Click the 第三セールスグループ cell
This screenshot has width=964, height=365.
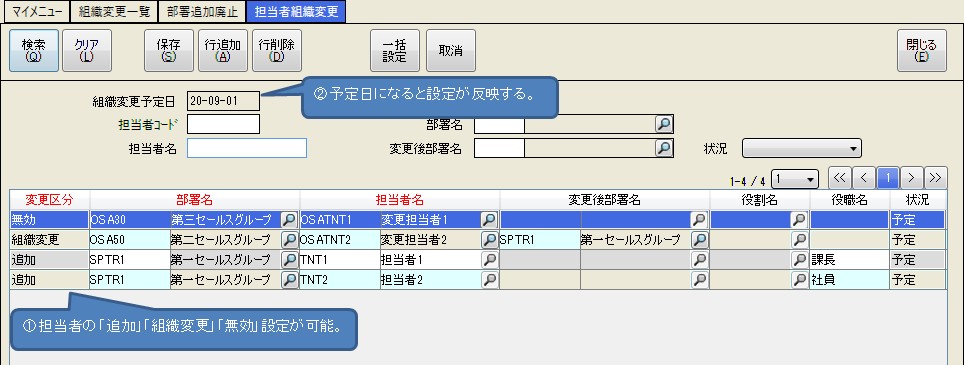pos(225,219)
